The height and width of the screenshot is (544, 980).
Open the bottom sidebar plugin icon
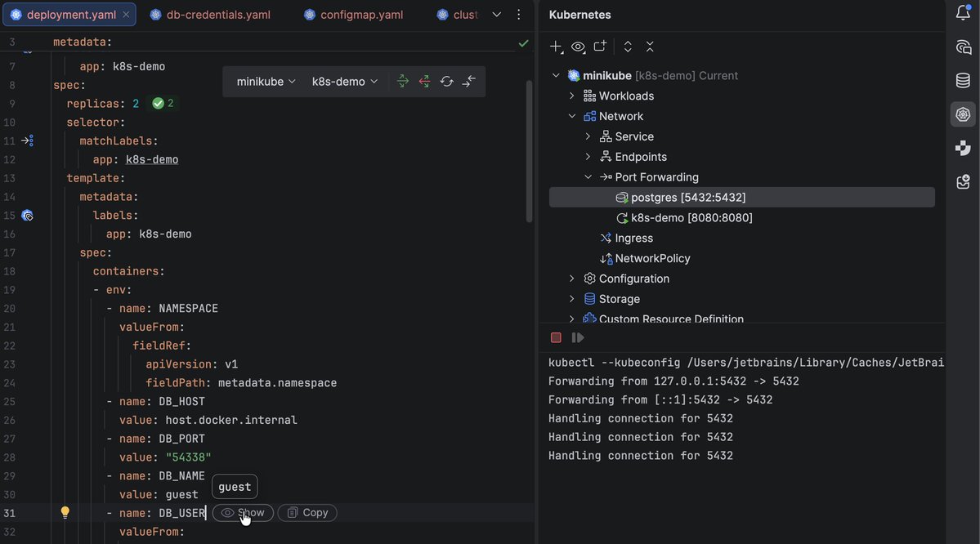coord(963,182)
